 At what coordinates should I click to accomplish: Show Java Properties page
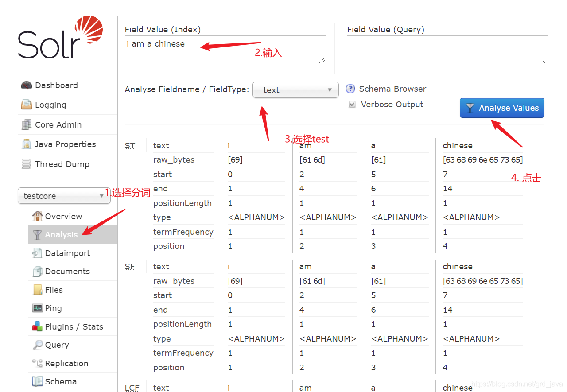67,144
